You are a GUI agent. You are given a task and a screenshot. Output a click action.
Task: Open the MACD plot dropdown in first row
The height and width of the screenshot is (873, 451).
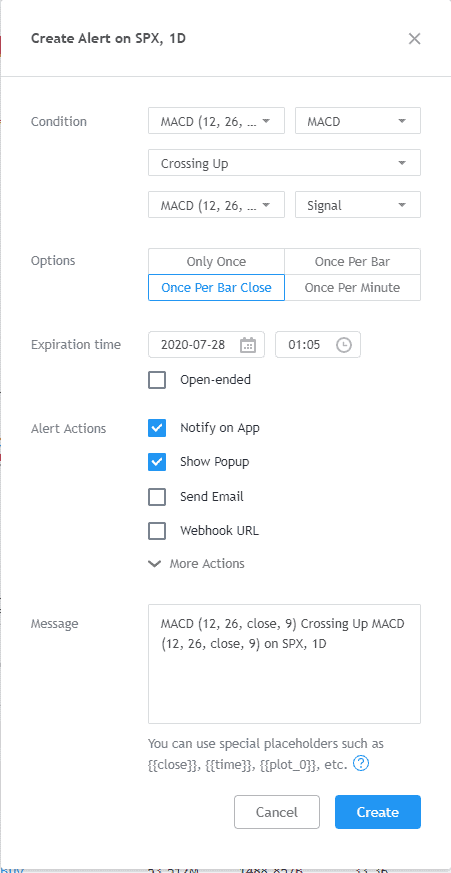pos(357,121)
